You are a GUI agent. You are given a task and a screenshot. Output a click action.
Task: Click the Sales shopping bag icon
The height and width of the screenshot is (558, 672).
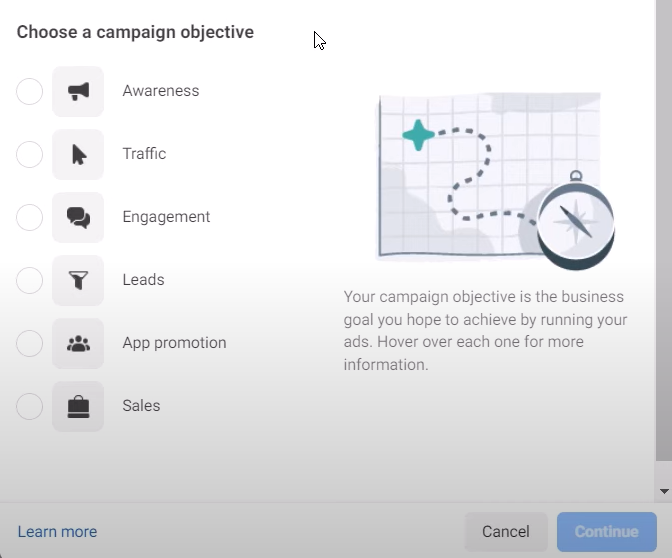tap(78, 406)
